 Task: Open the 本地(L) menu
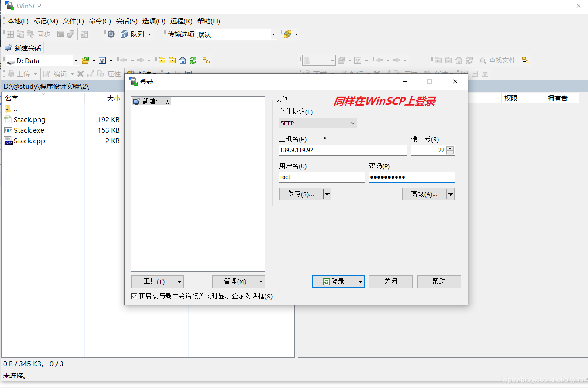pos(18,21)
